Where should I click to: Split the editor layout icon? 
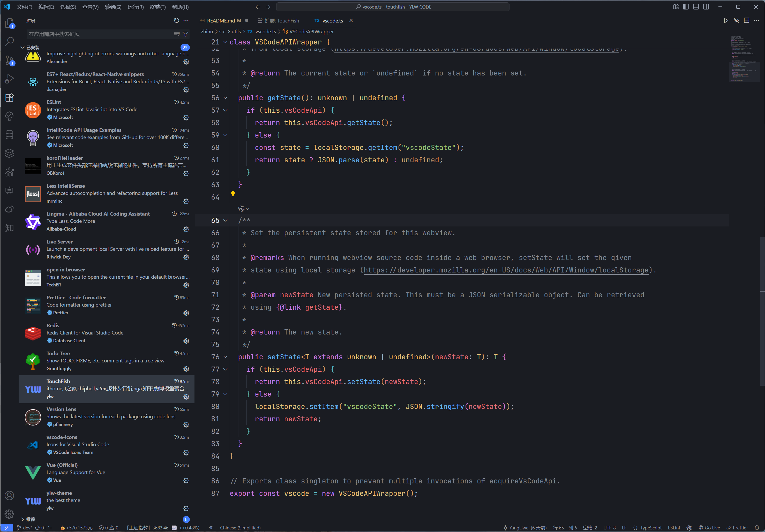(x=746, y=20)
